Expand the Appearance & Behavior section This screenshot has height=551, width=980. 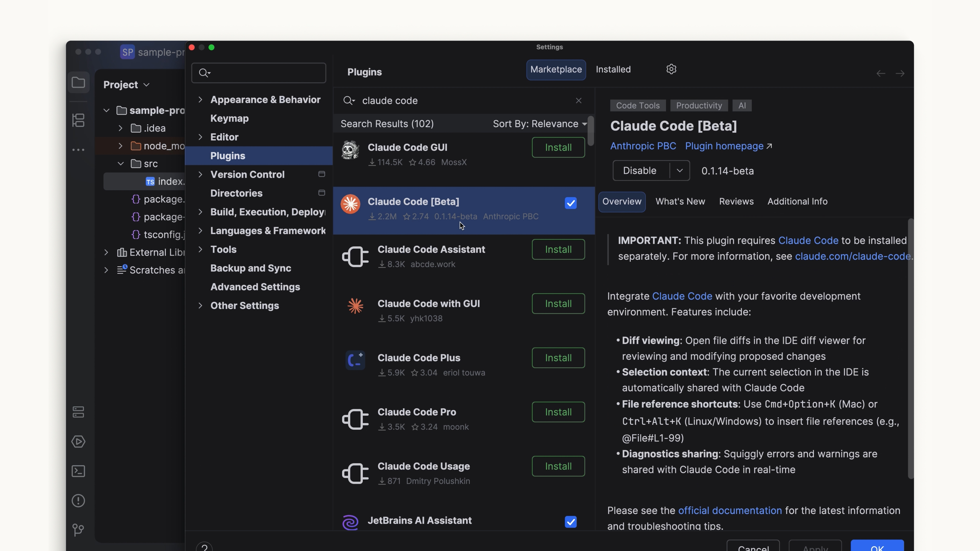(201, 99)
